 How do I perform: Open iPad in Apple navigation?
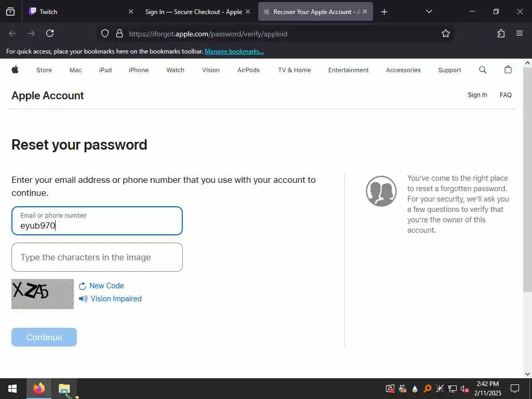[x=105, y=70]
